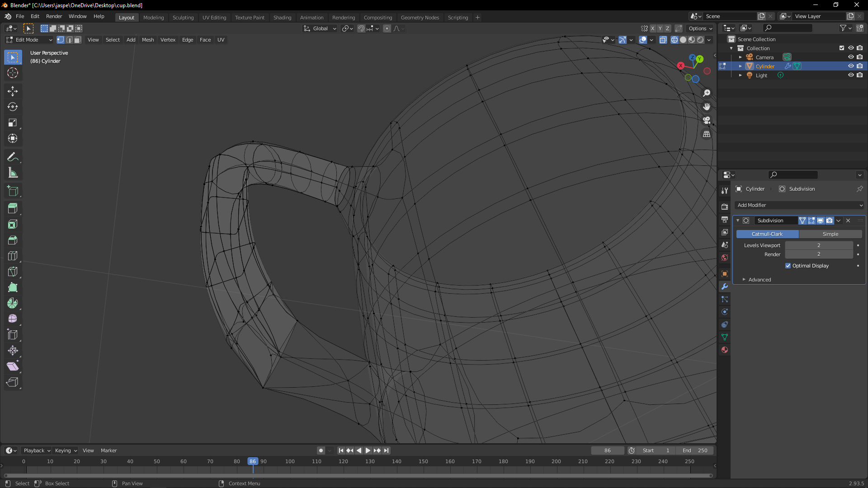
Task: Select the Cursor tool
Action: [x=13, y=73]
